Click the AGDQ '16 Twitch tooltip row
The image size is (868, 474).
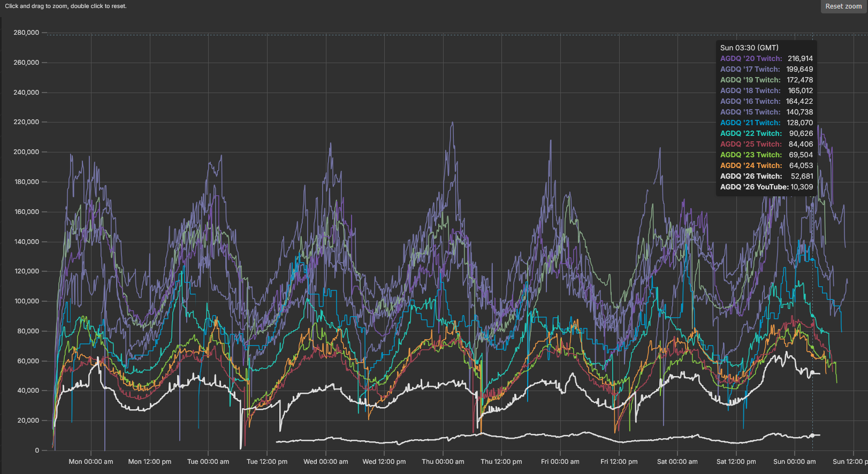click(x=766, y=101)
